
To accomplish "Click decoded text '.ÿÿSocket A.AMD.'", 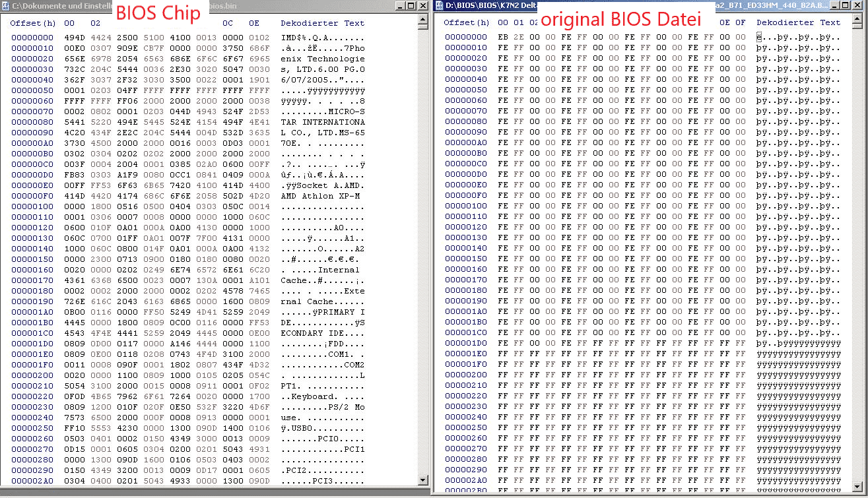I will (x=323, y=185).
